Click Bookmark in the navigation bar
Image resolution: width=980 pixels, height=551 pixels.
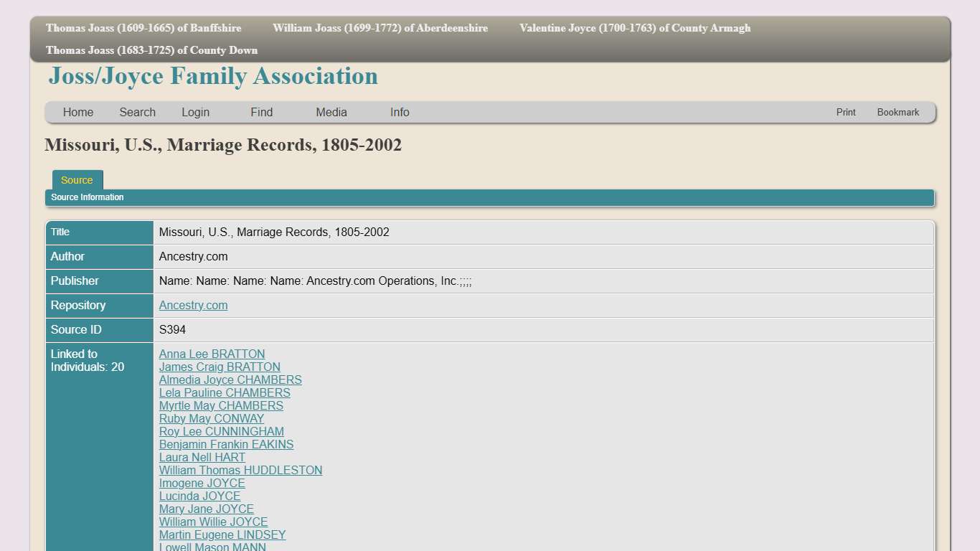pyautogui.click(x=897, y=112)
